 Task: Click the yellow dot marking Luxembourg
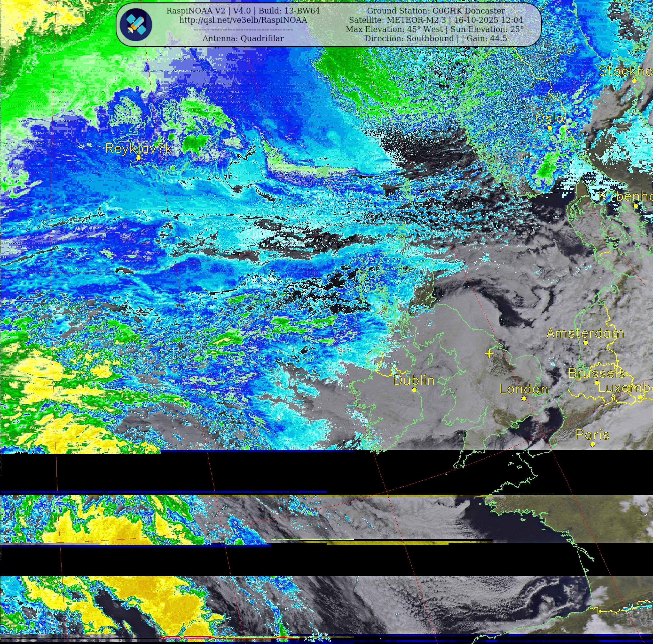coord(640,397)
